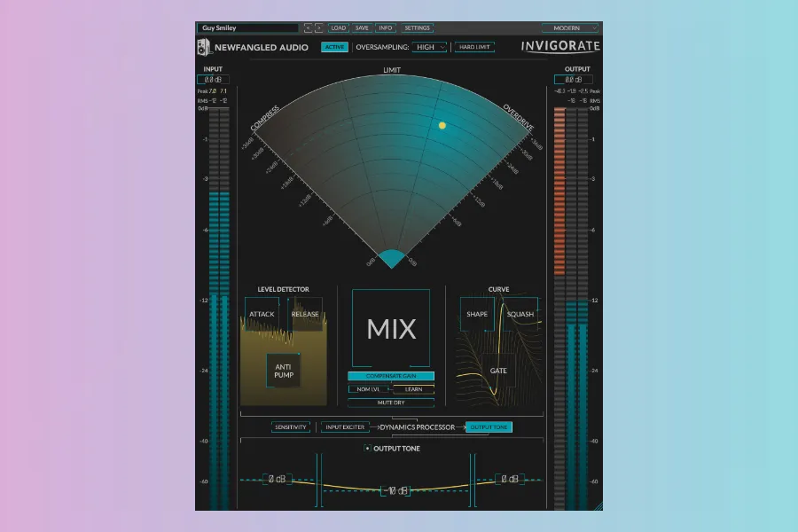Select the Anti Pump control
The height and width of the screenshot is (532, 798).
[x=284, y=370]
